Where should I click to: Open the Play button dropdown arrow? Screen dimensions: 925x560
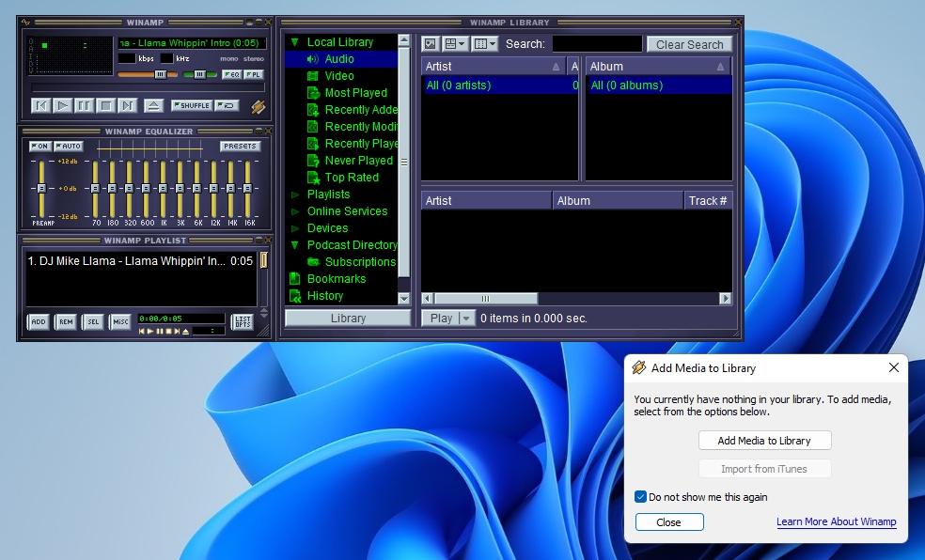[x=466, y=319]
